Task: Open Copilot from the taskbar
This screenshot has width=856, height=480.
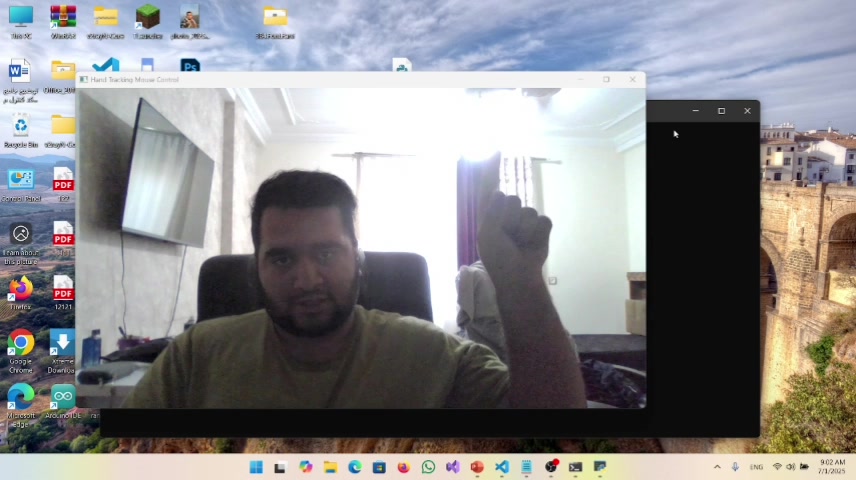Action: (x=305, y=467)
